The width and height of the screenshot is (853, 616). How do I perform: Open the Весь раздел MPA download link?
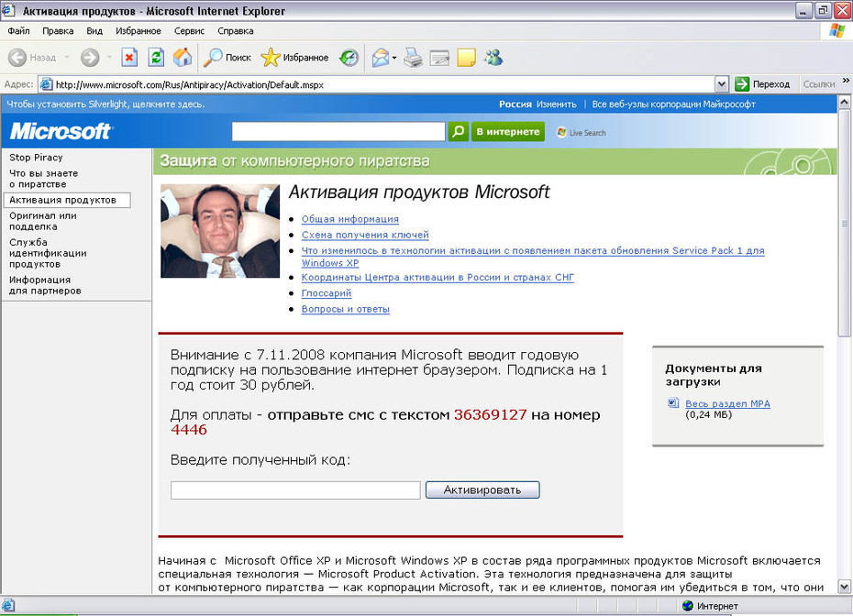point(727,403)
